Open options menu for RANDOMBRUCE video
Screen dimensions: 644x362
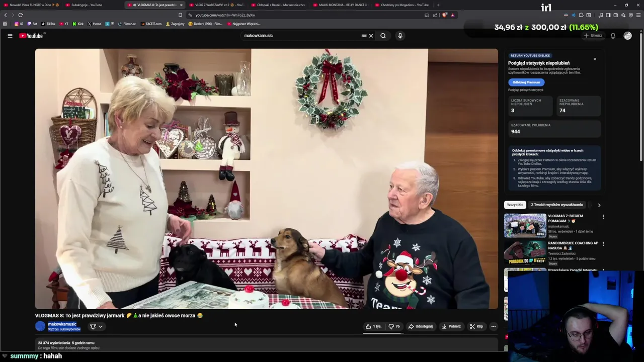tap(603, 244)
